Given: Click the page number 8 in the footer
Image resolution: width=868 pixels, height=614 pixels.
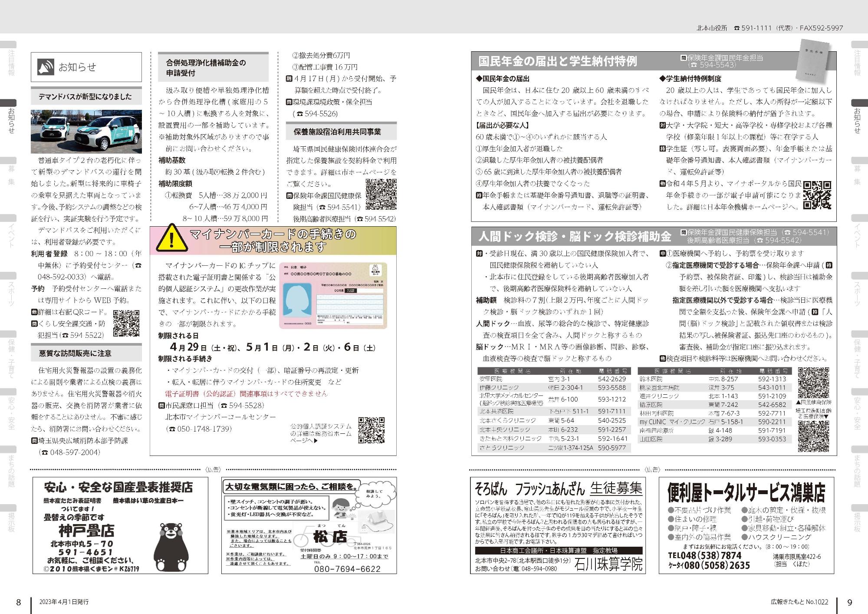Looking at the screenshot, I should tap(19, 602).
